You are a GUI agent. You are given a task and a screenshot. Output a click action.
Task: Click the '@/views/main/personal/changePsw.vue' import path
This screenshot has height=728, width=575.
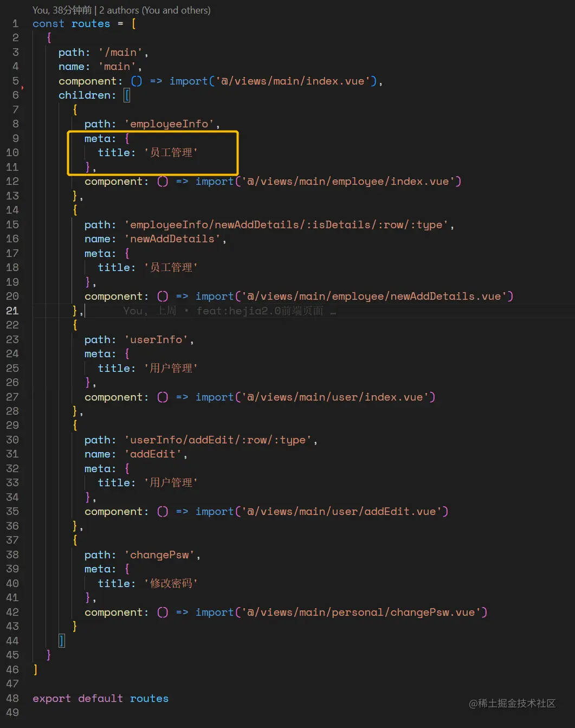(361, 613)
